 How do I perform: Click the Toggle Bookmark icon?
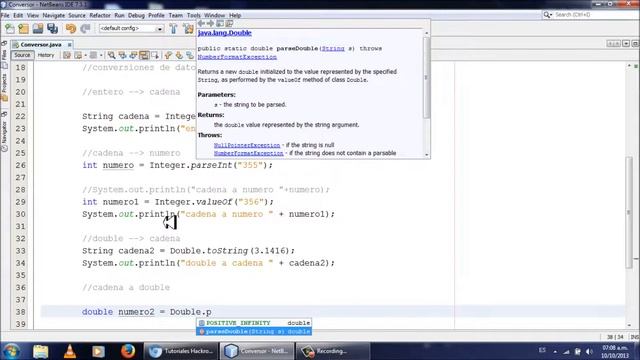pos(190,55)
